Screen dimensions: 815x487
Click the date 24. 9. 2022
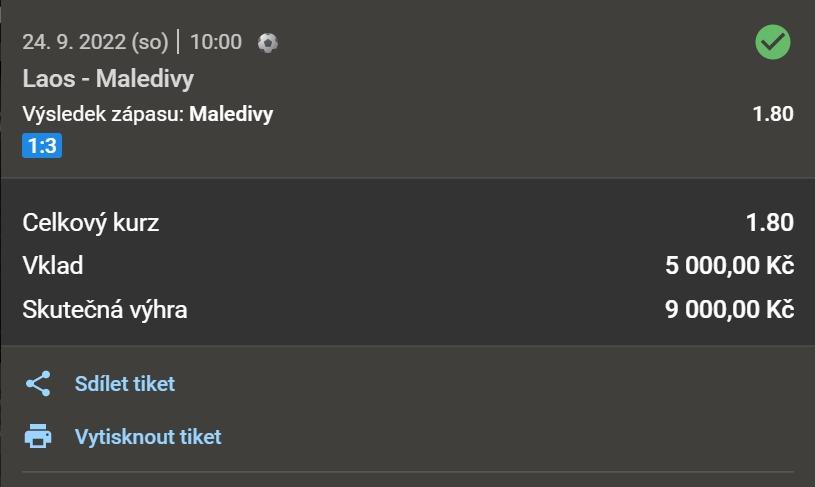(72, 42)
